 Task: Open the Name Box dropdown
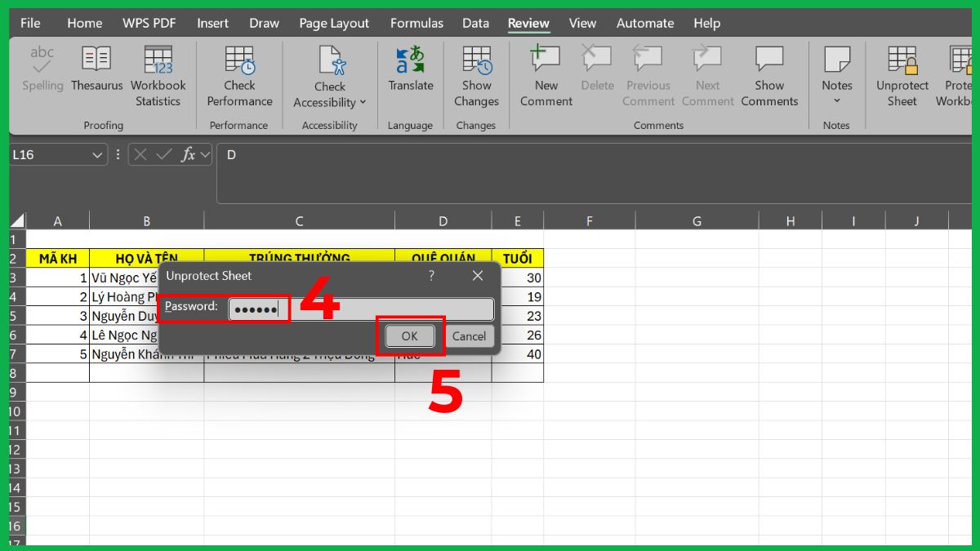(x=96, y=154)
